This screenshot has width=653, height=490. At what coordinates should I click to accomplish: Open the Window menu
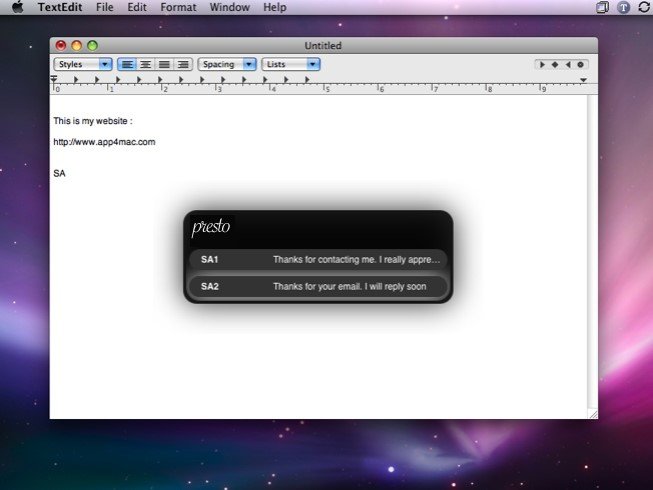click(x=229, y=7)
